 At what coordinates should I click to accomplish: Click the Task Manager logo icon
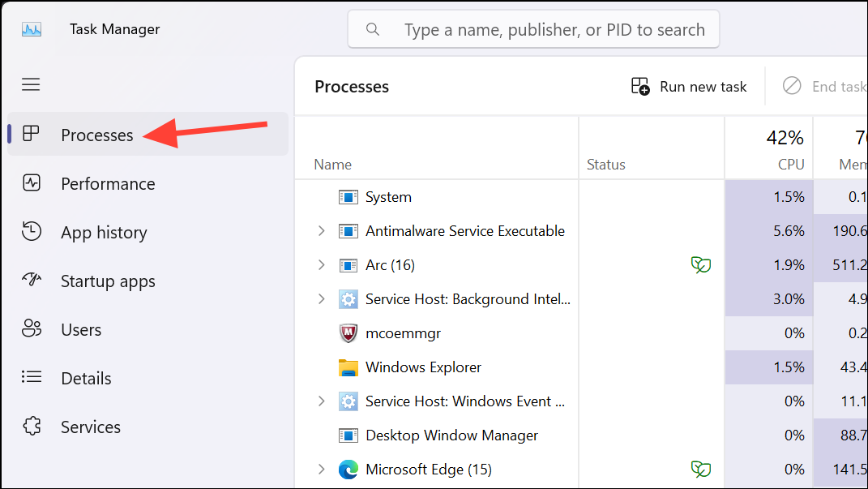pyautogui.click(x=31, y=28)
